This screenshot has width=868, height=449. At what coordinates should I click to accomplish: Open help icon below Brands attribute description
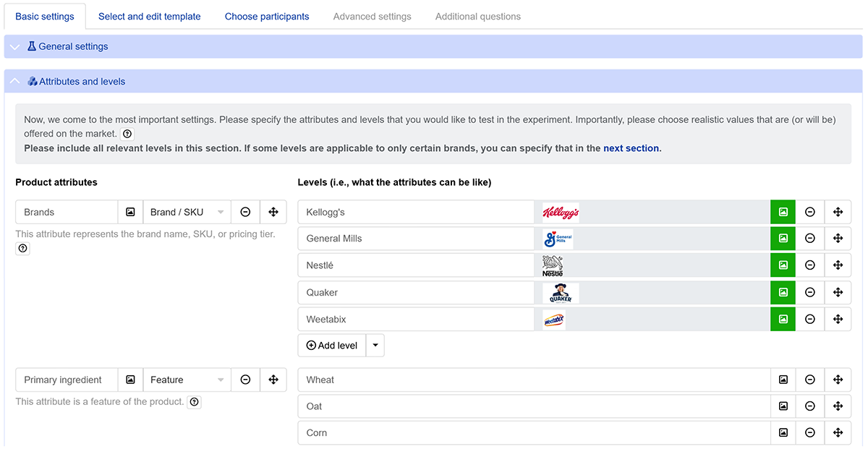tap(22, 248)
